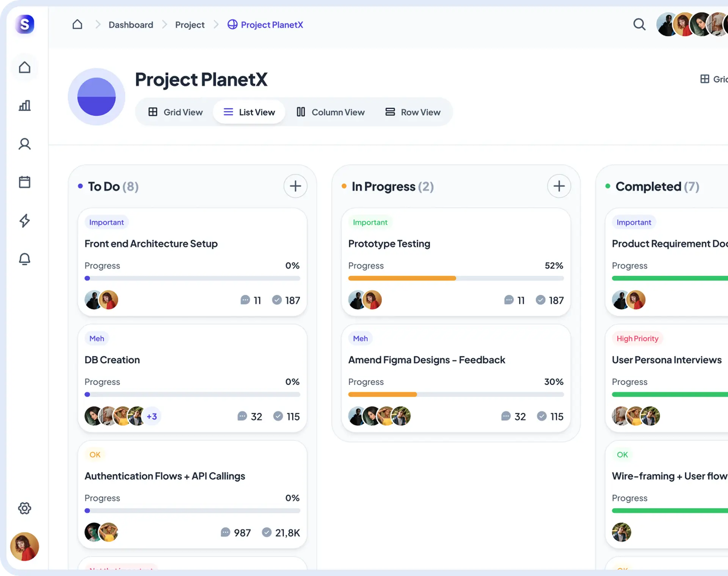
Task: Open user avatar at sidebar bottom
Action: click(25, 546)
